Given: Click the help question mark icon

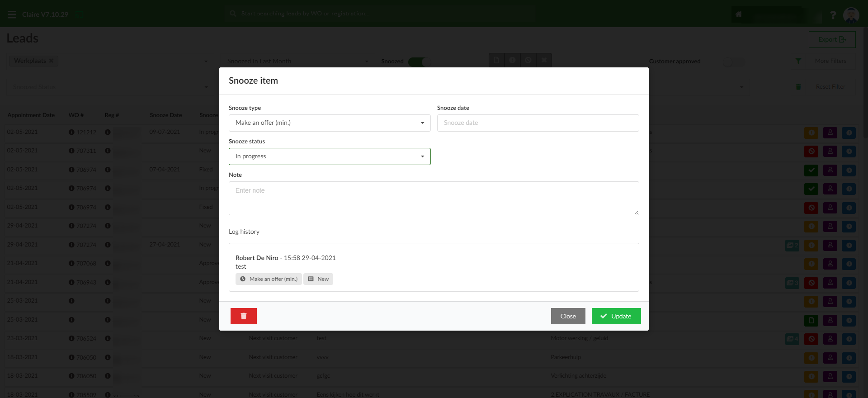Looking at the screenshot, I should click(x=833, y=15).
